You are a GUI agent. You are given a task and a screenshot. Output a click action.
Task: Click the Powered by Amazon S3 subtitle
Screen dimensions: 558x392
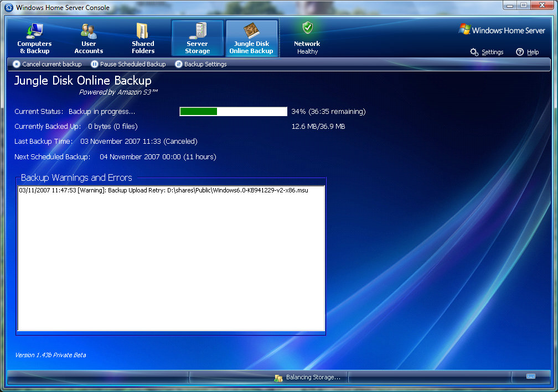118,92
